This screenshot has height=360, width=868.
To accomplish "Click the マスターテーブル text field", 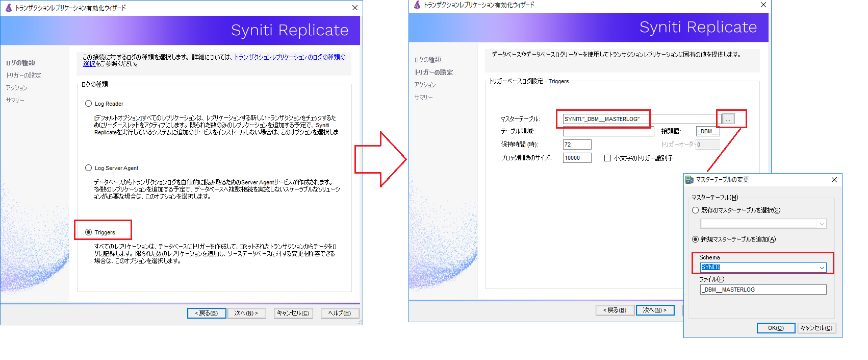I will 642,119.
